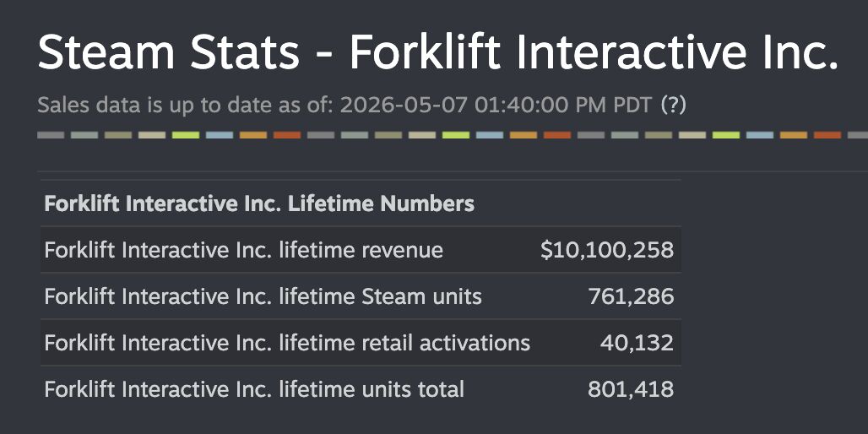Click the first dark gray divider dash
The width and height of the screenshot is (868, 434).
[51, 135]
